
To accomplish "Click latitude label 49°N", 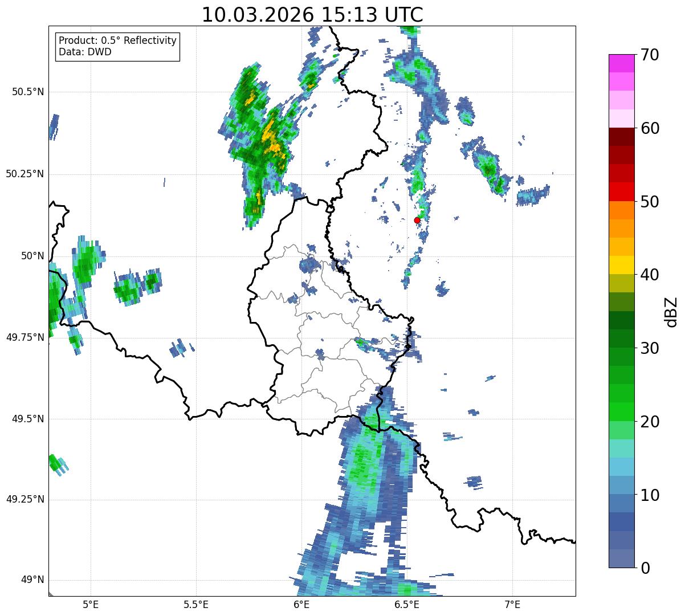I will (x=32, y=580).
